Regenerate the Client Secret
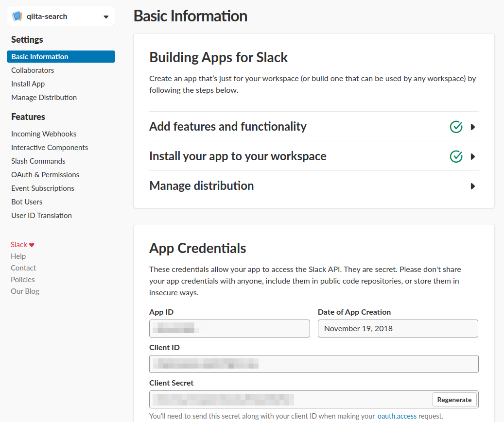504x422 pixels. 454,400
